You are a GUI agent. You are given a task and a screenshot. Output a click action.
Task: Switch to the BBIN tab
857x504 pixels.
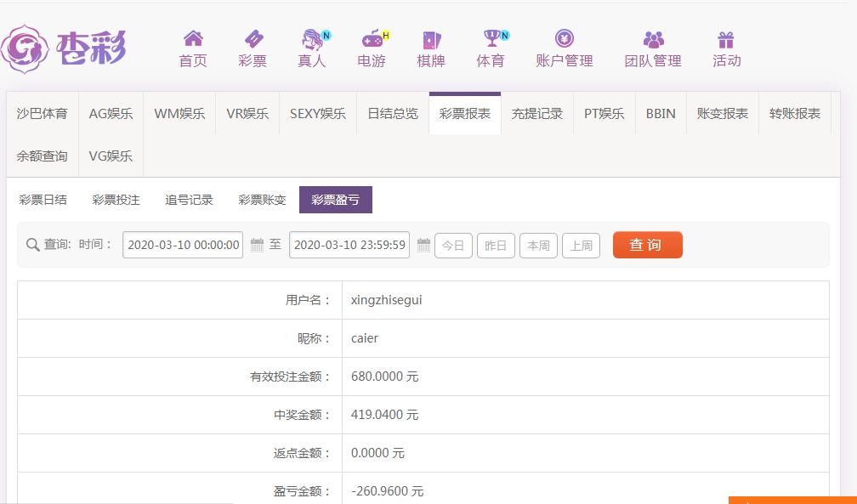coord(661,114)
